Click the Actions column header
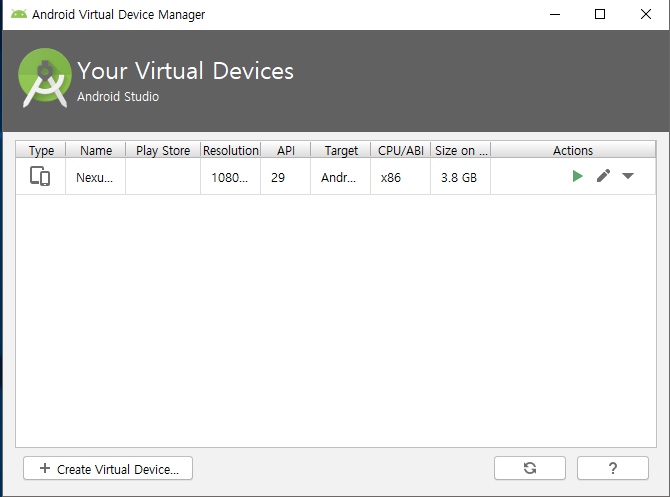This screenshot has height=497, width=670. click(573, 150)
